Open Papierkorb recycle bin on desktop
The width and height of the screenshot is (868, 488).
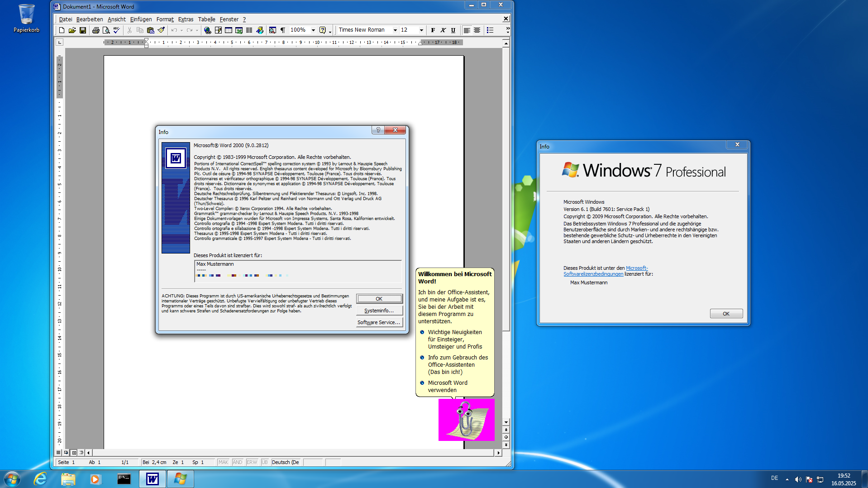point(26,18)
